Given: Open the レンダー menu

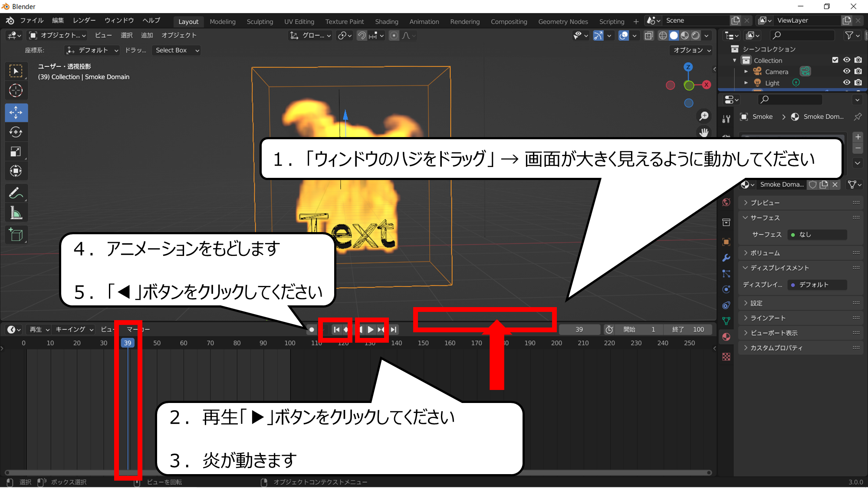Looking at the screenshot, I should coord(84,20).
